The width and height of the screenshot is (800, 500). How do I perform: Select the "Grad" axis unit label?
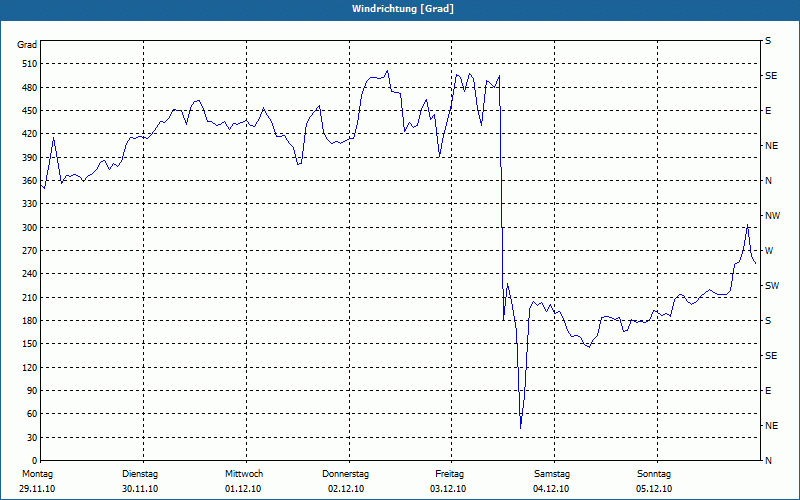point(27,45)
